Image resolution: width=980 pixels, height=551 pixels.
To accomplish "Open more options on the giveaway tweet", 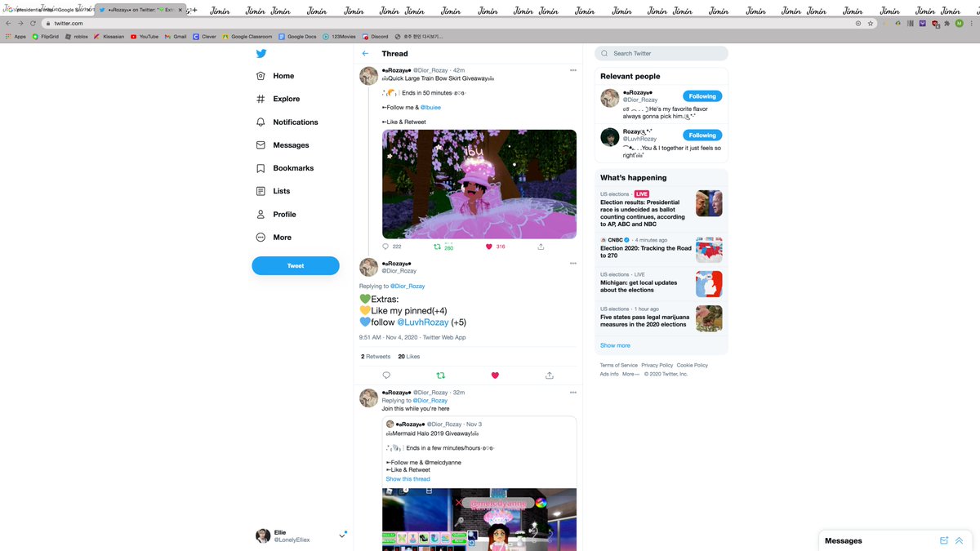I will click(573, 70).
